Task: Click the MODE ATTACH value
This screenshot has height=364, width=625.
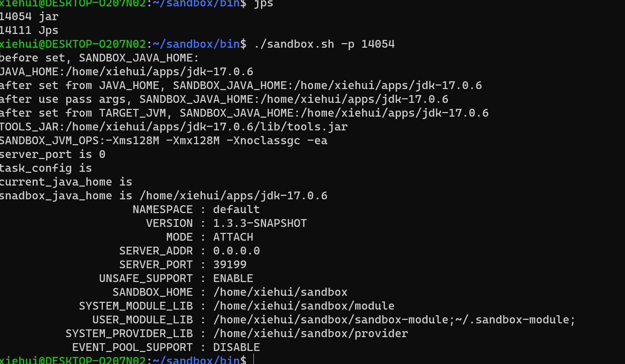Action: click(x=233, y=237)
